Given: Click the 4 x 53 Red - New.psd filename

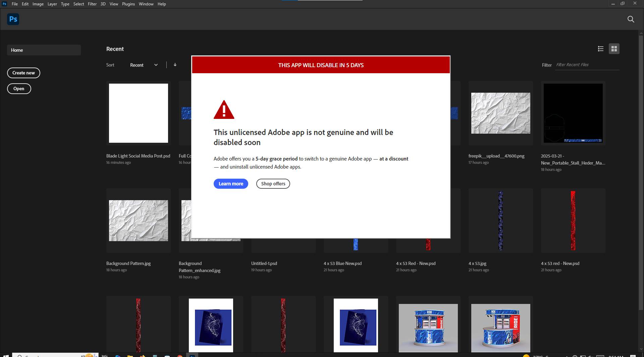Looking at the screenshot, I should tap(416, 263).
